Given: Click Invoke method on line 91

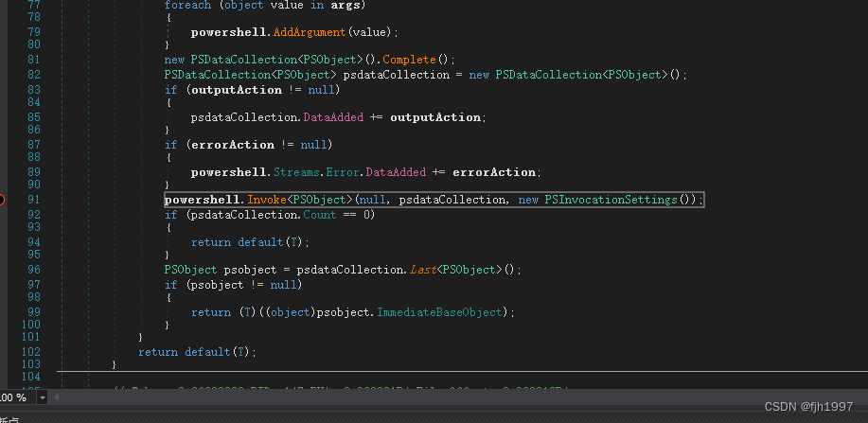Looking at the screenshot, I should point(267,200).
